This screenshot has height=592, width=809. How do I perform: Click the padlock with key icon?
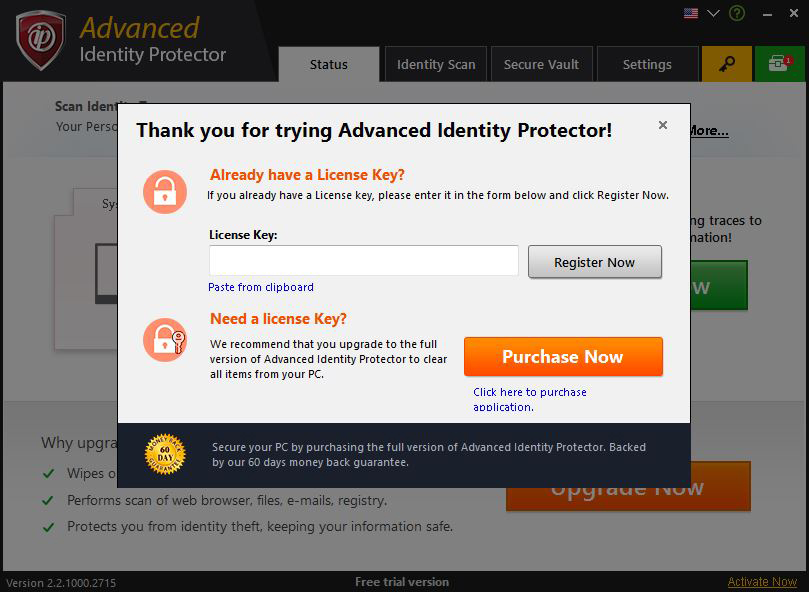[x=164, y=340]
